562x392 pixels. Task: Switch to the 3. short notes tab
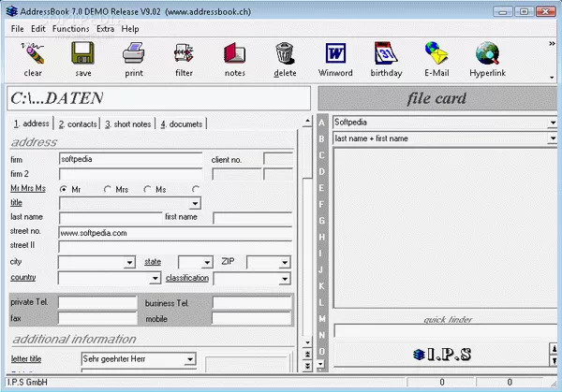128,123
